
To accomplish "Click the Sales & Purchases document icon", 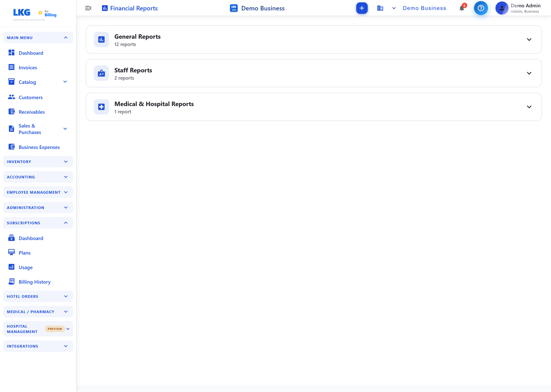I will tap(11, 129).
